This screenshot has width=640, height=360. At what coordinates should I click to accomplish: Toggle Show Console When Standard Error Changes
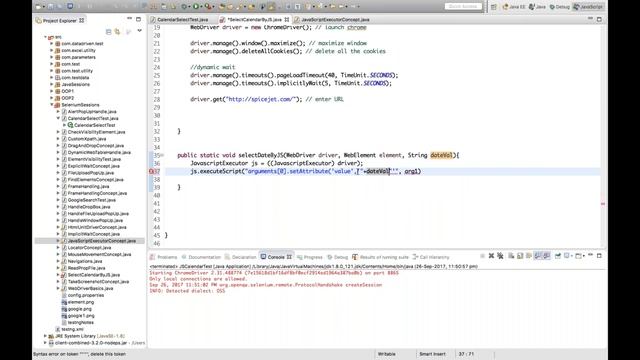click(547, 256)
